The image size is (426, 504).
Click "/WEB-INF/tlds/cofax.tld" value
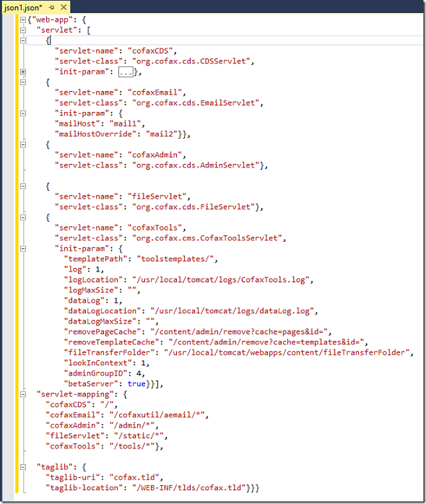(189, 488)
